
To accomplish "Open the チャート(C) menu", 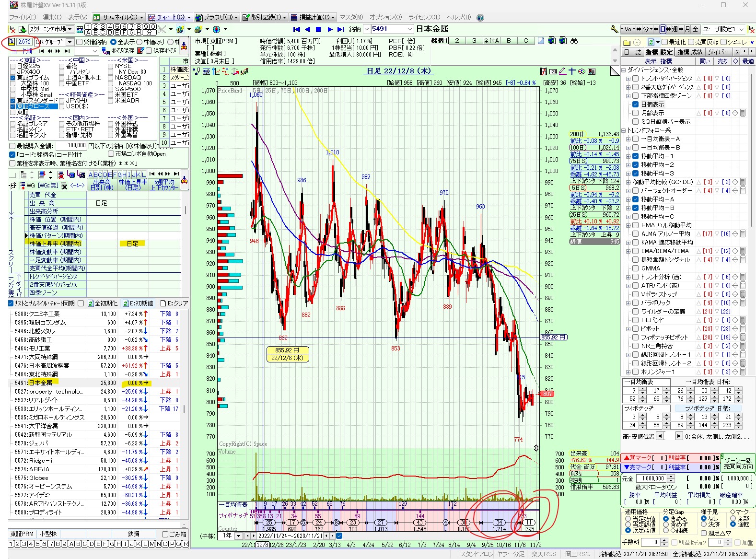I will tap(169, 17).
